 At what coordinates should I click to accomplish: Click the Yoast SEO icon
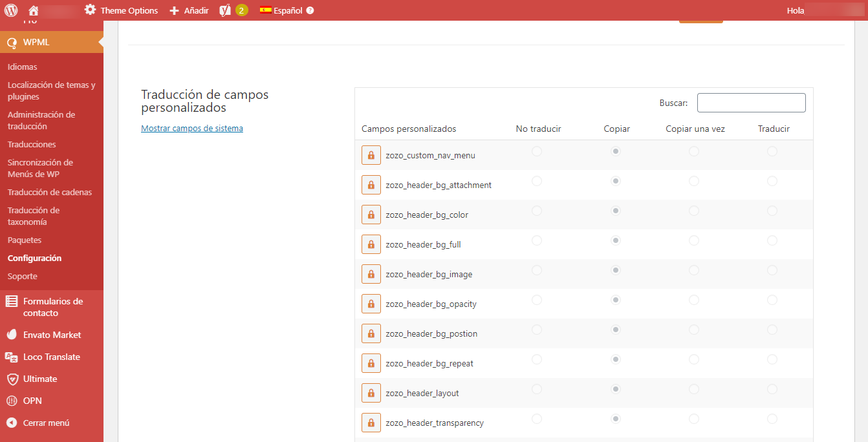[225, 10]
